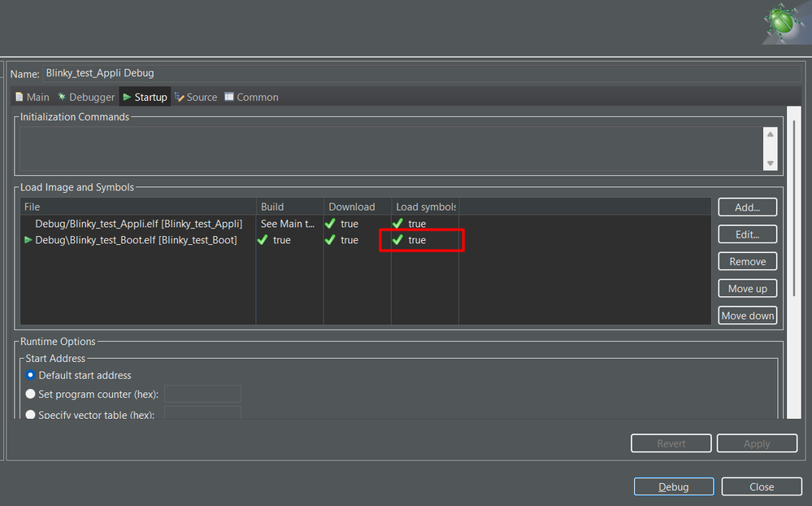Open the Source tab

pyautogui.click(x=196, y=97)
